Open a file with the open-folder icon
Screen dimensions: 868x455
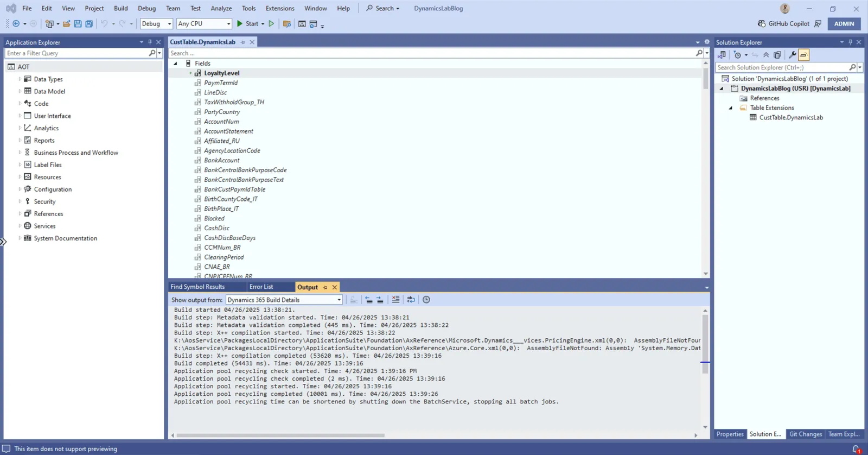(x=66, y=24)
